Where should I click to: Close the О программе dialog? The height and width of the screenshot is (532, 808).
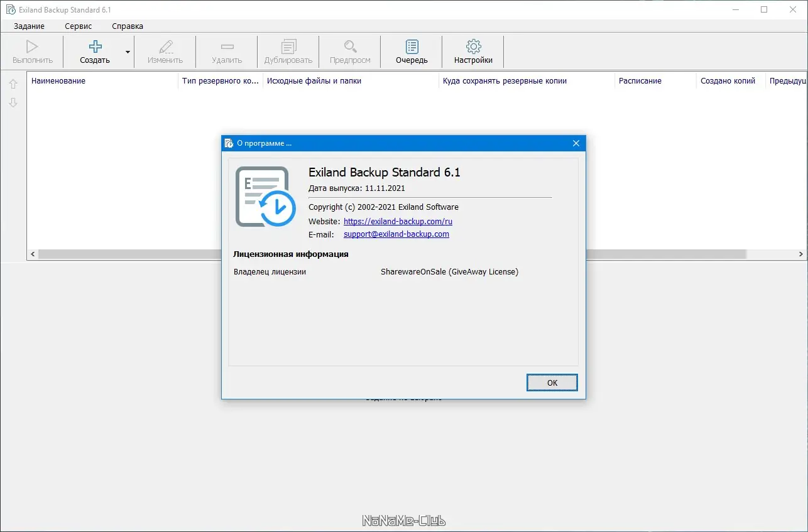(576, 143)
